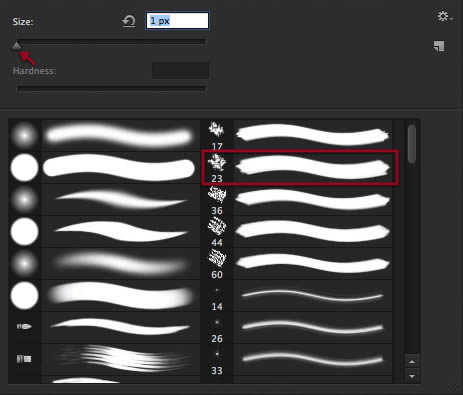The height and width of the screenshot is (395, 463).
Task: Reset brush size with the restore icon
Action: click(129, 21)
